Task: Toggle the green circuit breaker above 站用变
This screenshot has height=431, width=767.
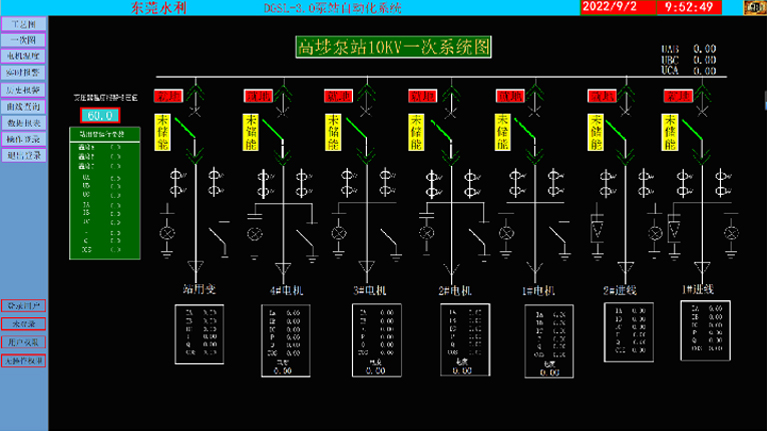Action: click(186, 128)
